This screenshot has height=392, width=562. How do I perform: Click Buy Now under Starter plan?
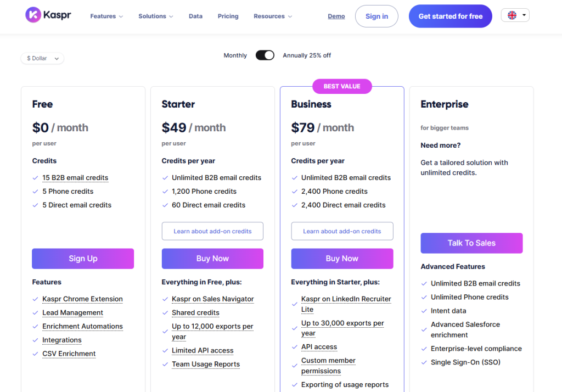(212, 259)
